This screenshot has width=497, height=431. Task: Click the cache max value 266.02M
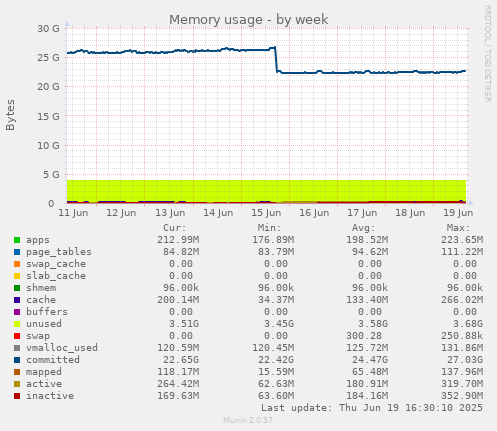[x=462, y=300]
